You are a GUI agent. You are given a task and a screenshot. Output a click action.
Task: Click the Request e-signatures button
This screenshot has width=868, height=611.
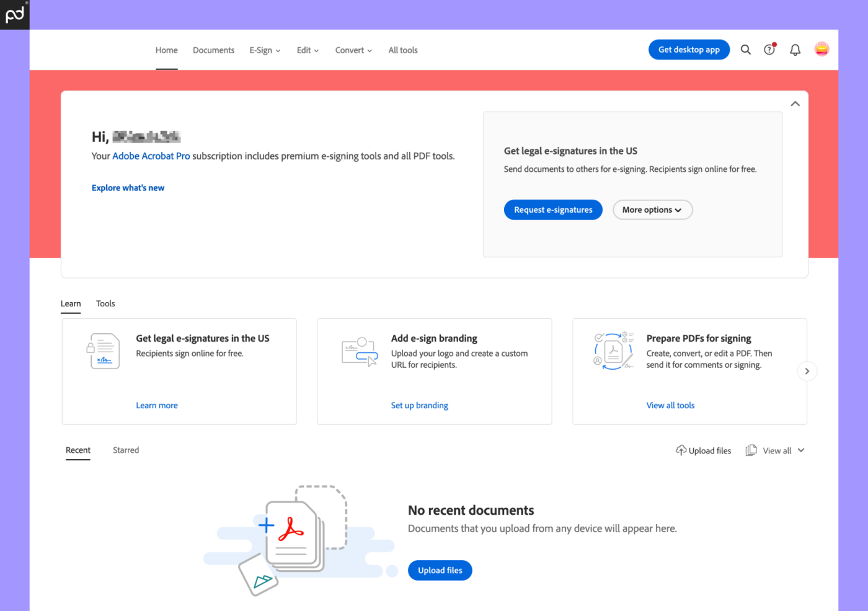click(x=552, y=210)
